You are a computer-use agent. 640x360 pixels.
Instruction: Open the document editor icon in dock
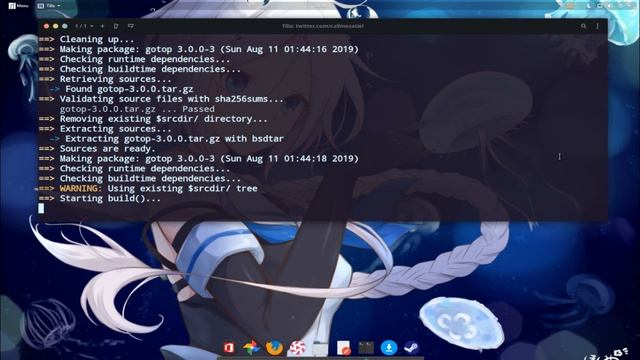pyautogui.click(x=344, y=348)
